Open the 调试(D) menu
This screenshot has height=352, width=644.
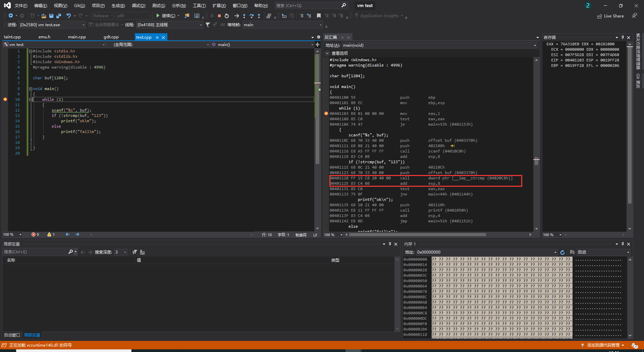click(x=138, y=6)
